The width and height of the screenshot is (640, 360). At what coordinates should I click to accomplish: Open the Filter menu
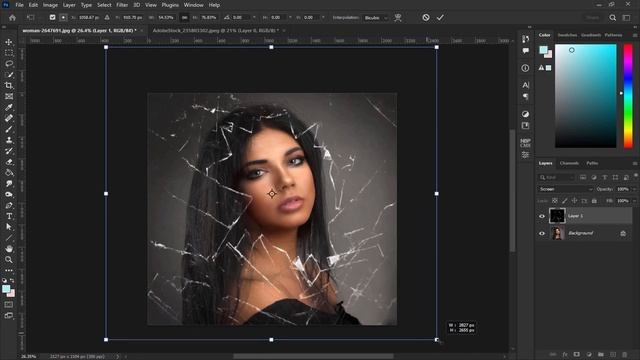122,5
